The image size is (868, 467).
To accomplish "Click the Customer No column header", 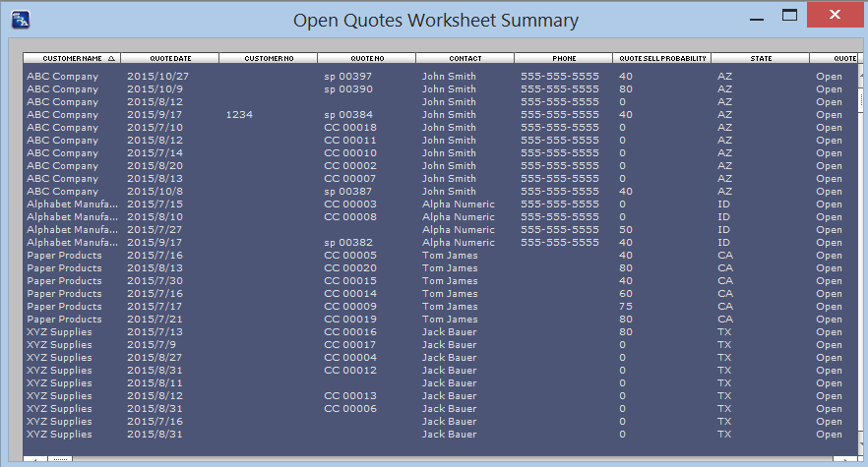I will (x=268, y=59).
